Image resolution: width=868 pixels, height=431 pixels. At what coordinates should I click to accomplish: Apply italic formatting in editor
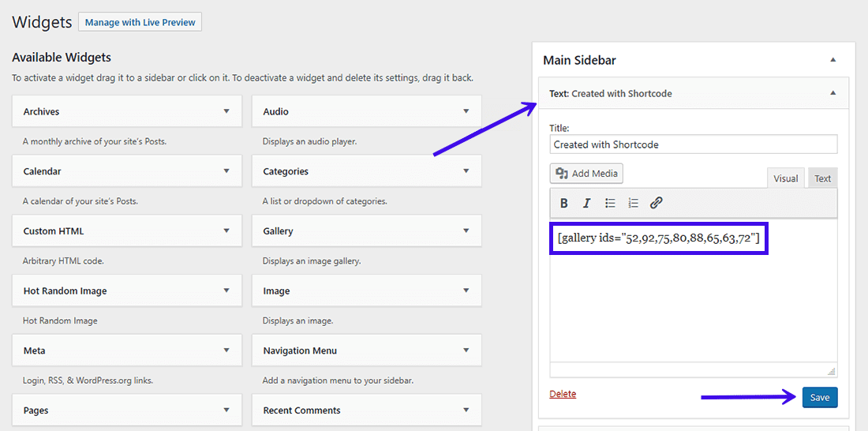pos(586,203)
